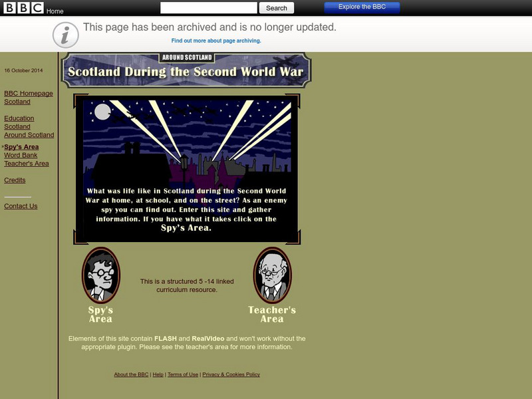Open the Contact Us link
Screen dimensions: 532x399
click(x=21, y=206)
